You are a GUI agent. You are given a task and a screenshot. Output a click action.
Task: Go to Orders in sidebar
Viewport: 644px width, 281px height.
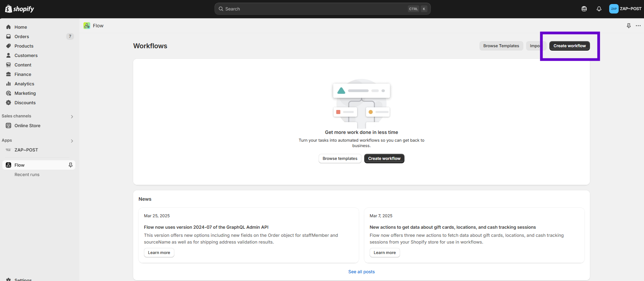point(22,36)
